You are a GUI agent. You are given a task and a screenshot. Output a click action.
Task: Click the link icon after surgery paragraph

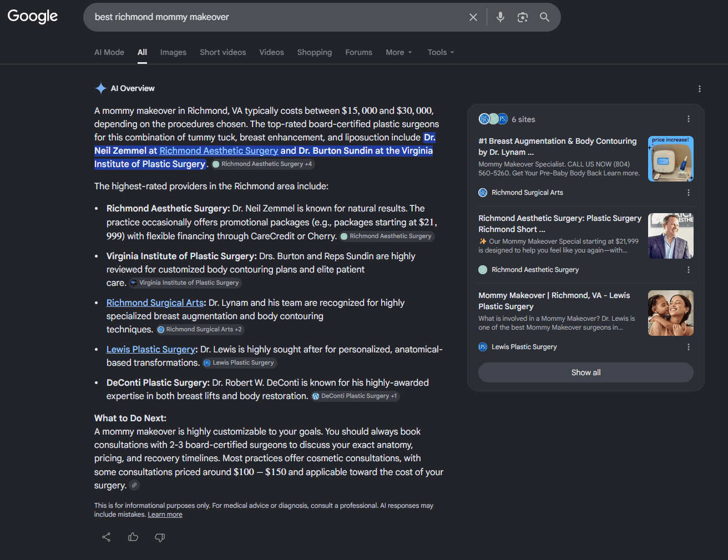point(134,485)
